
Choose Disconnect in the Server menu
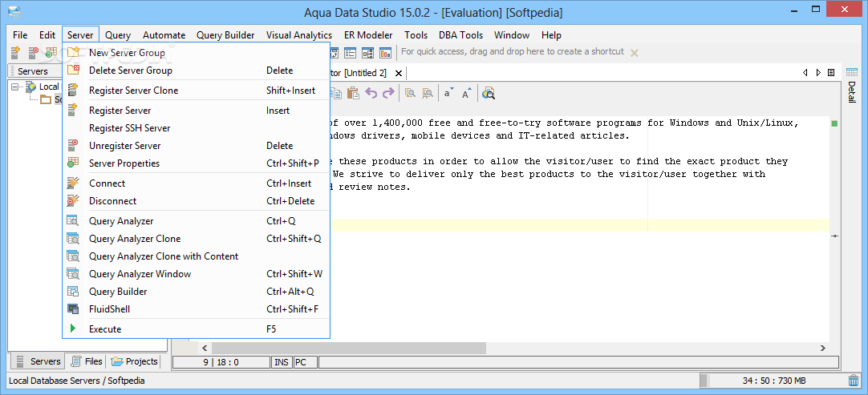pyautogui.click(x=197, y=201)
